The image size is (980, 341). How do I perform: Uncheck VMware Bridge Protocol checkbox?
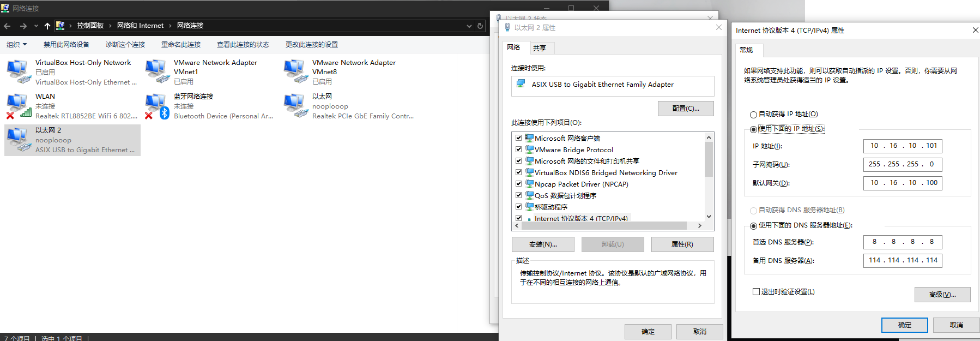(x=519, y=149)
